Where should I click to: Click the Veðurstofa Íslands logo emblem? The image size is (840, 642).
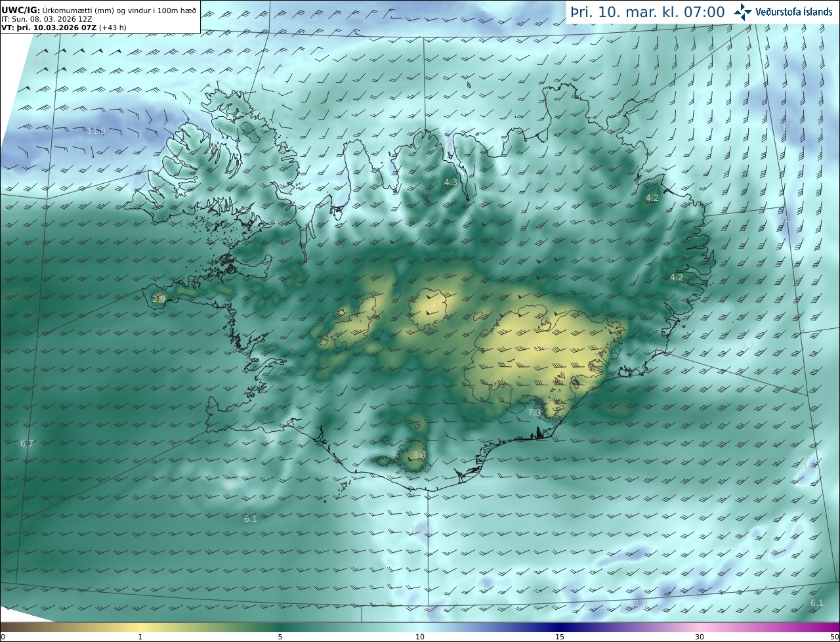click(743, 12)
